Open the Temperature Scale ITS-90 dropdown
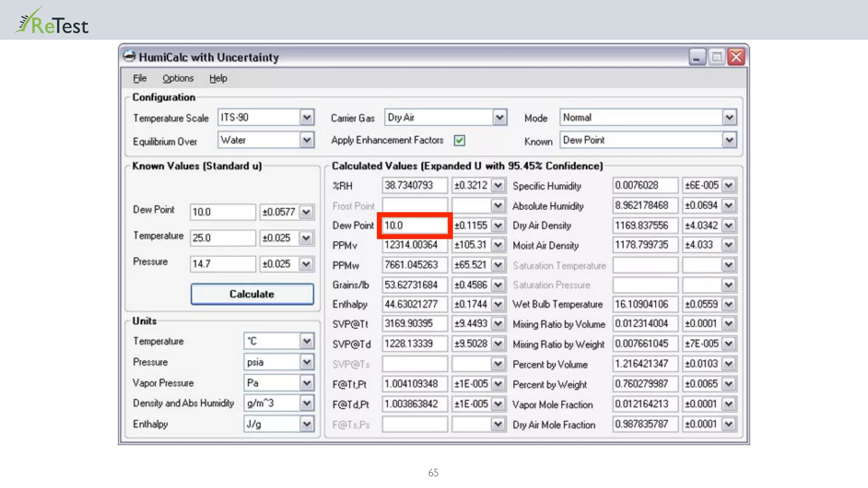This screenshot has width=868, height=488. click(306, 117)
